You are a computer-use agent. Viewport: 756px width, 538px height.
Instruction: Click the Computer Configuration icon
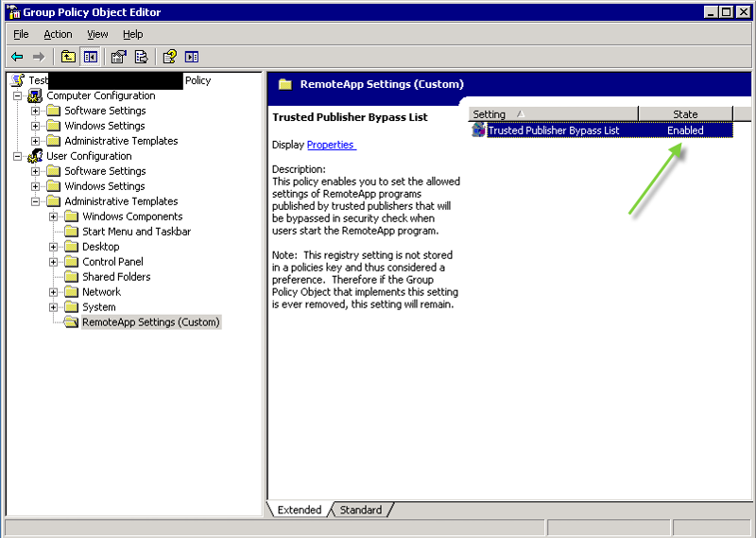(35, 95)
